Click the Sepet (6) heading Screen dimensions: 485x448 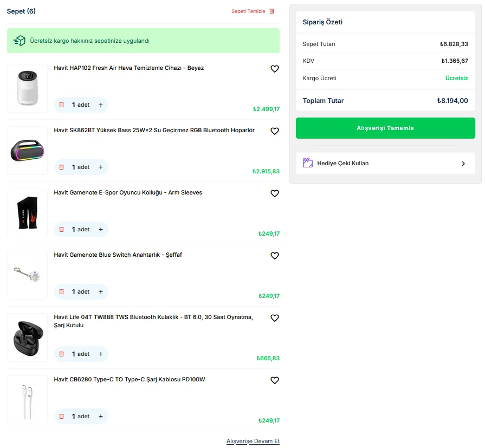21,11
